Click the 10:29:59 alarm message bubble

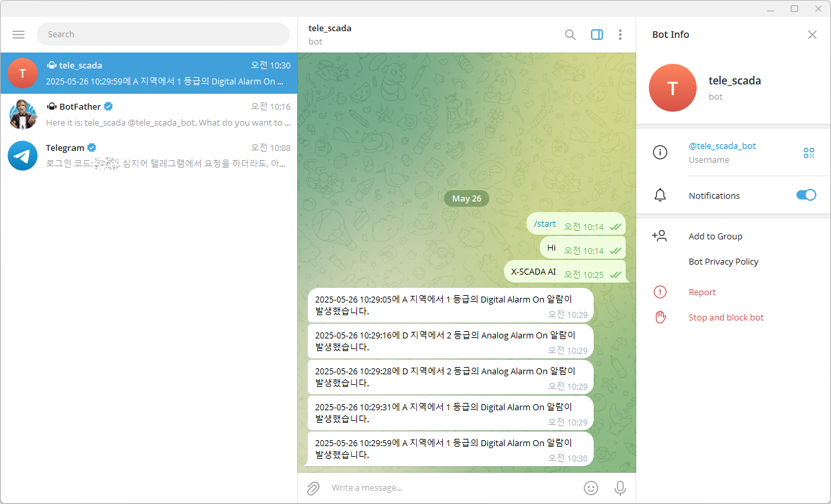click(451, 449)
